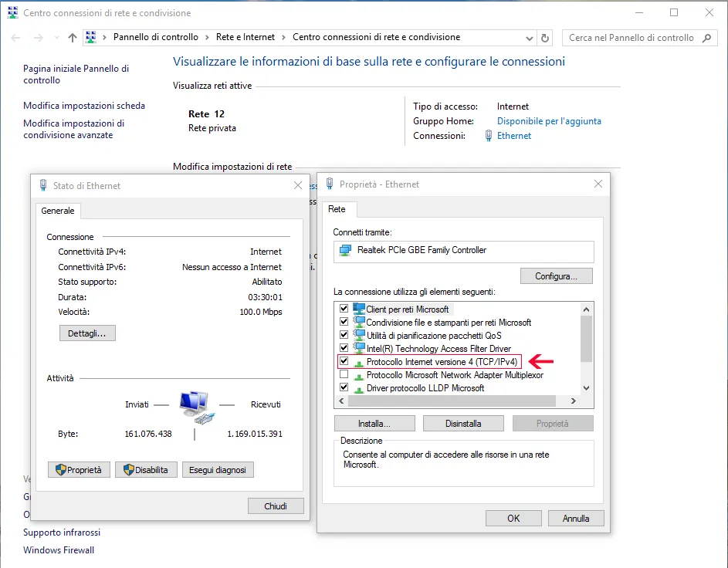Click the network computers activity icon

[194, 406]
